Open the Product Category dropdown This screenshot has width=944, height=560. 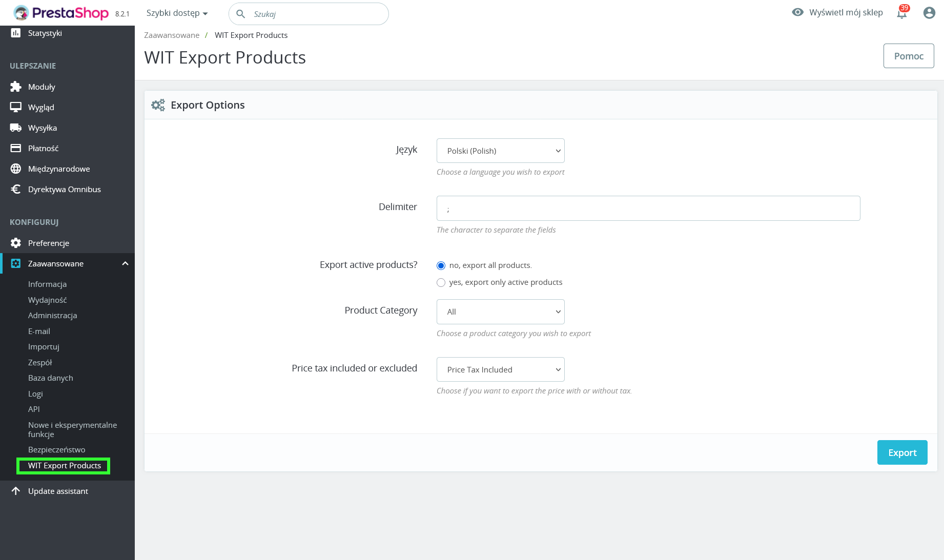click(x=500, y=312)
